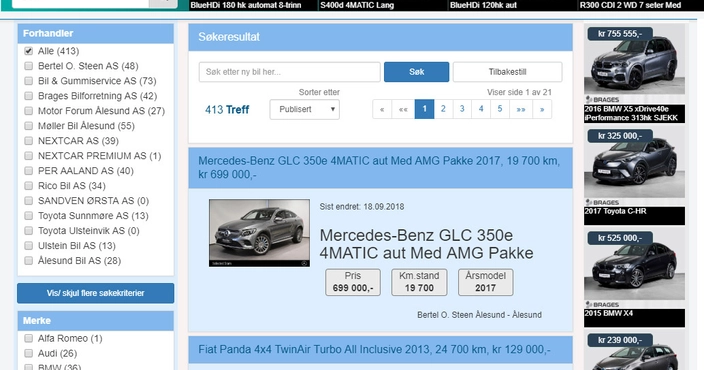This screenshot has height=370, width=704.
Task: Click the Søk search button
Action: click(x=416, y=72)
